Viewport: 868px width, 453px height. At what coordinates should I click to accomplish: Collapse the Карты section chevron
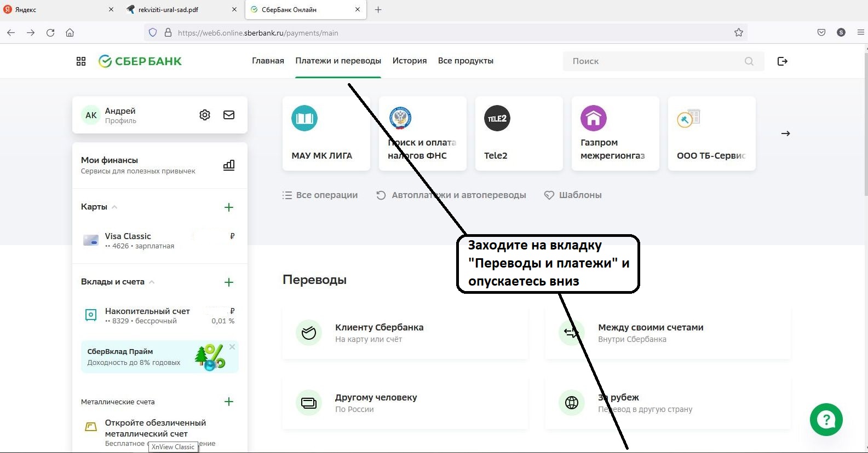pos(114,207)
